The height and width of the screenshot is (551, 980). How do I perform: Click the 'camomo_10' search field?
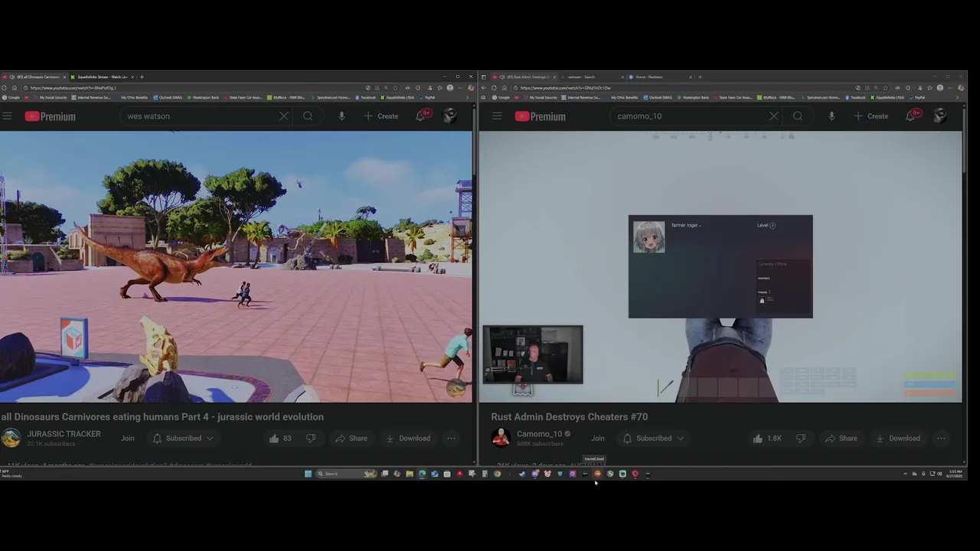click(688, 116)
